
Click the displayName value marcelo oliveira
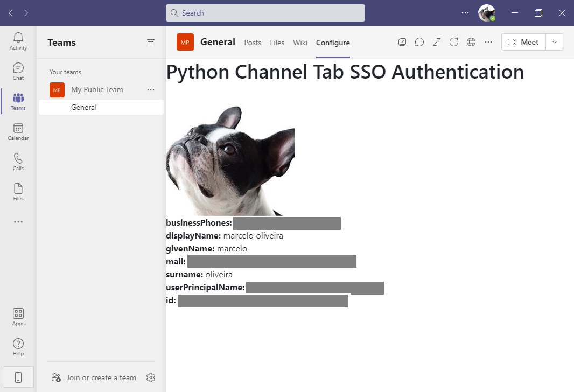[x=253, y=236]
